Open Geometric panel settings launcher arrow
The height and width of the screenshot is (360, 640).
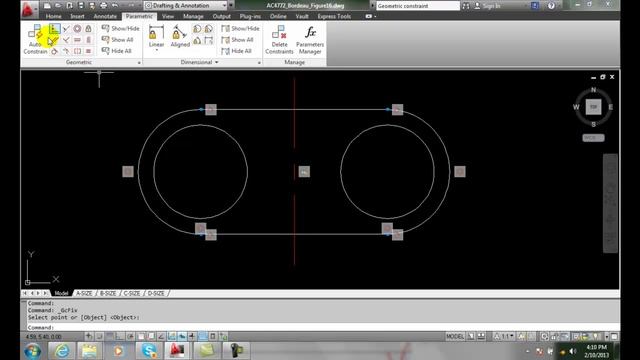[139, 62]
